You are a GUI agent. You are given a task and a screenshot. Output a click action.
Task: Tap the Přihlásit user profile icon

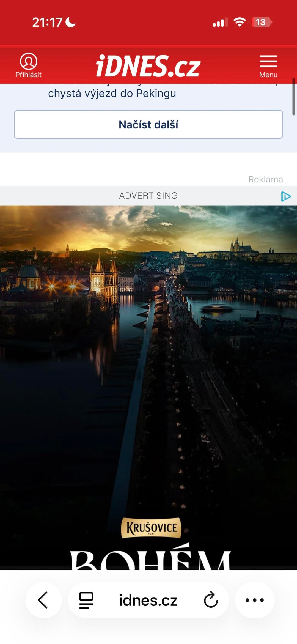[28, 62]
